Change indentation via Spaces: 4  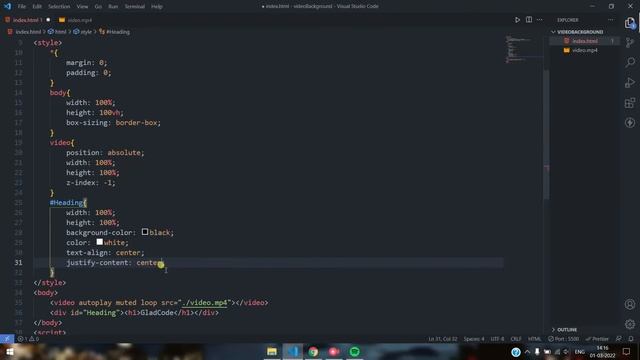click(473, 339)
